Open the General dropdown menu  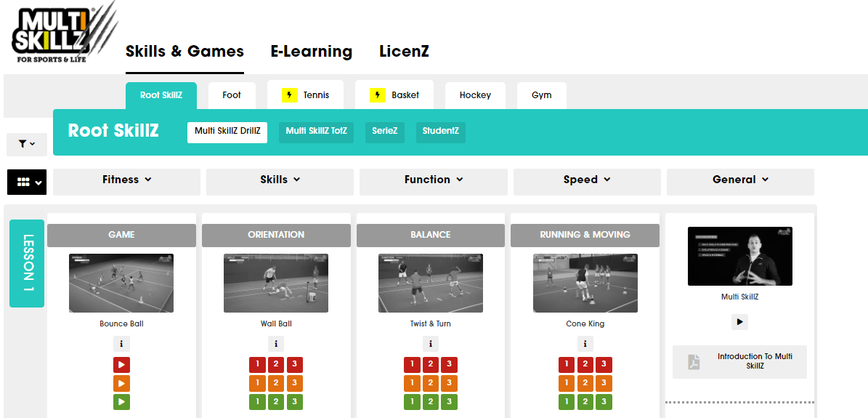[739, 180]
